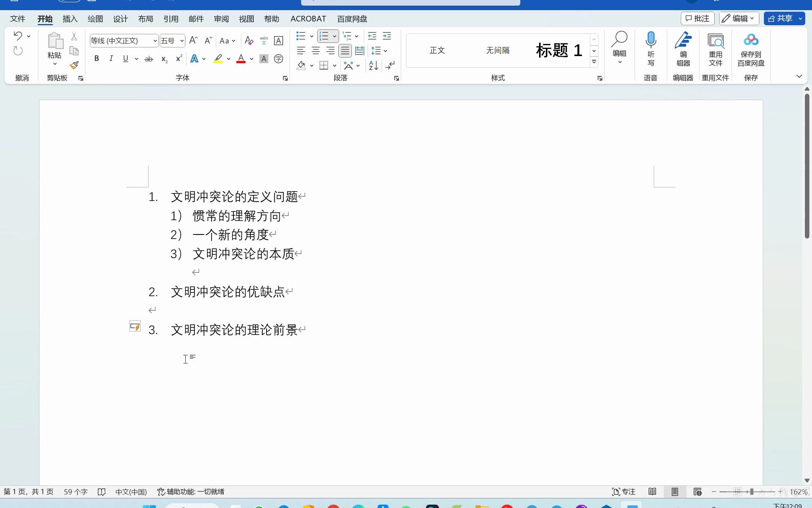
Task: Toggle justify alignment
Action: 345,50
